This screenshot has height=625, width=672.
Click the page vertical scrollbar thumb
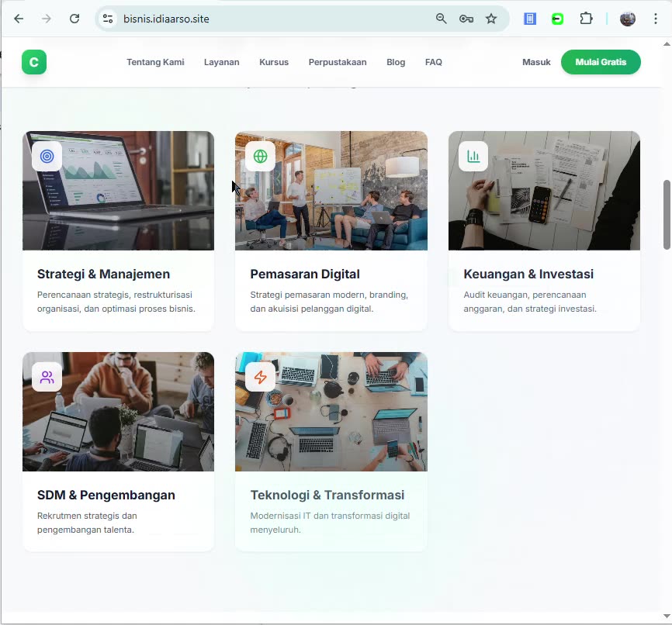tap(667, 215)
